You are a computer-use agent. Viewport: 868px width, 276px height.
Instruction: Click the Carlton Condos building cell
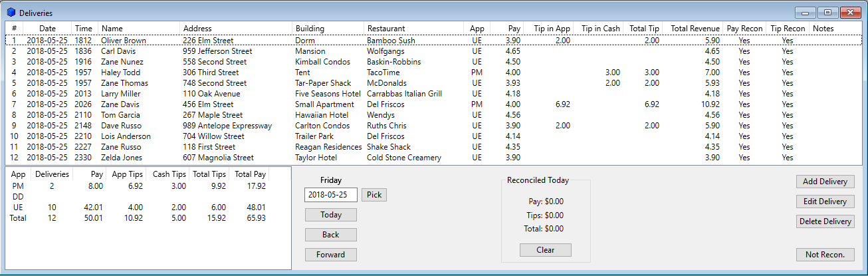322,126
